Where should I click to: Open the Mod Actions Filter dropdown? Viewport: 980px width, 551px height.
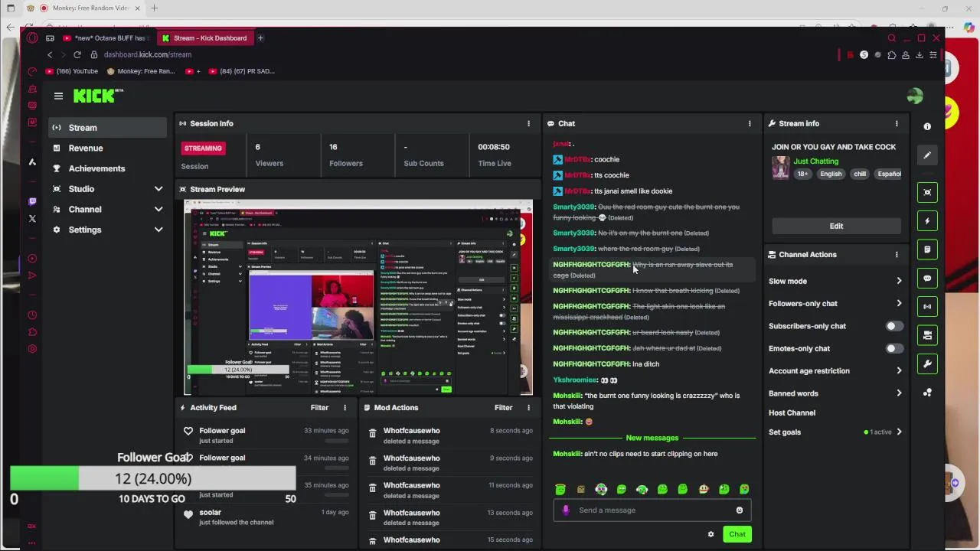pos(503,408)
